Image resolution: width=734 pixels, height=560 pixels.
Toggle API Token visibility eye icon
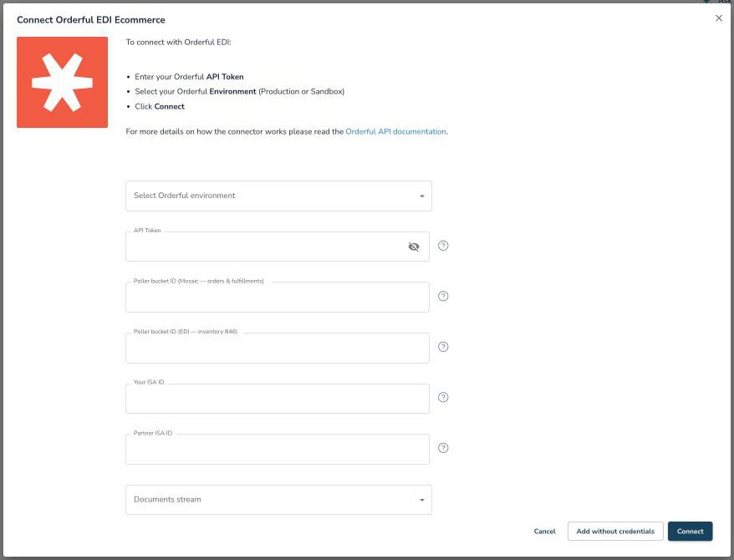(413, 247)
